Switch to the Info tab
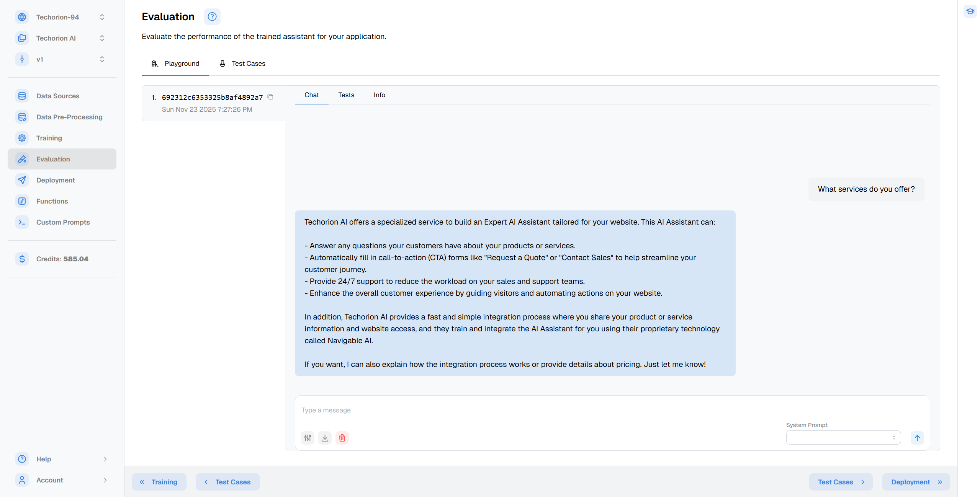This screenshot has height=497, width=980. click(379, 95)
